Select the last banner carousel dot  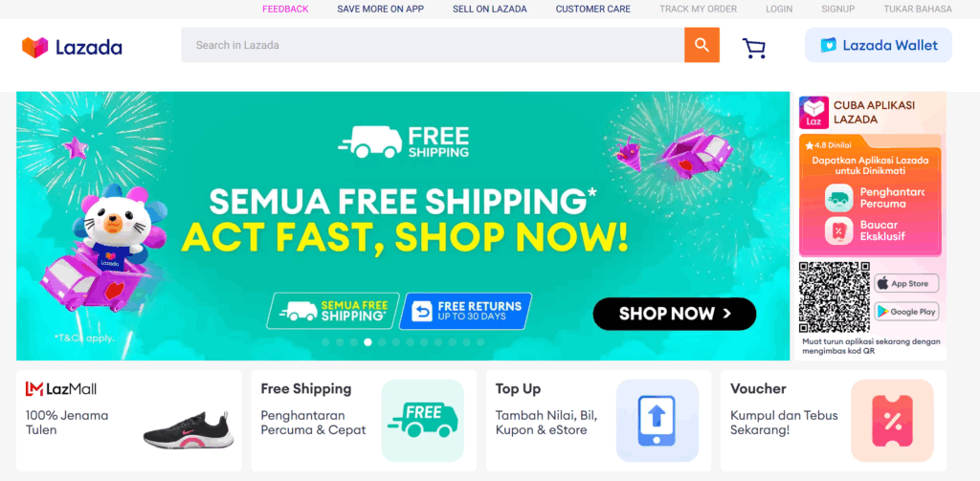(480, 342)
